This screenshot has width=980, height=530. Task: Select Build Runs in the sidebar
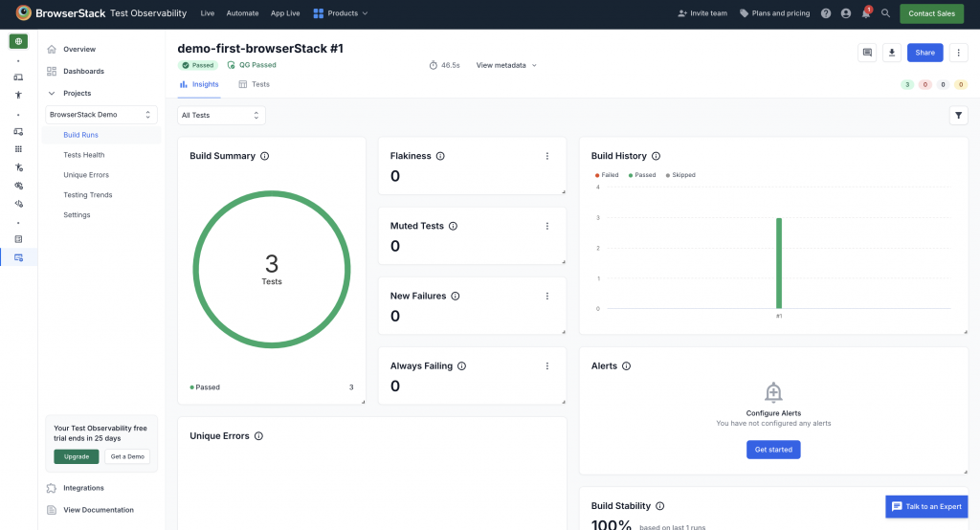coord(100,134)
